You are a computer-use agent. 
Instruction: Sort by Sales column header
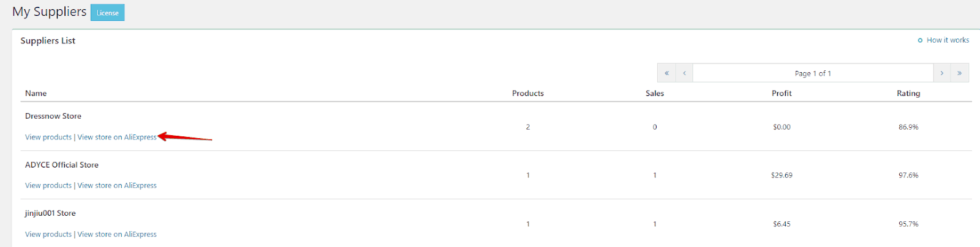click(654, 94)
